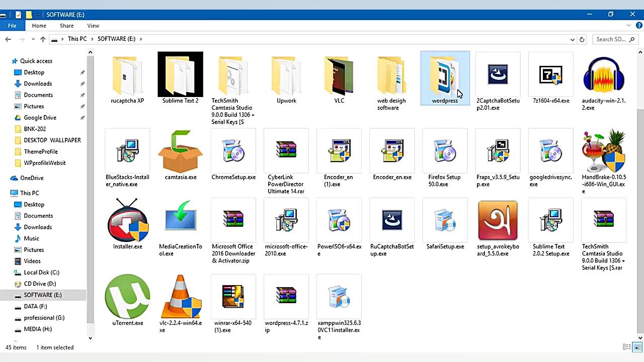Switch to the Share ribbon tab
The width and height of the screenshot is (644, 362).
[66, 26]
